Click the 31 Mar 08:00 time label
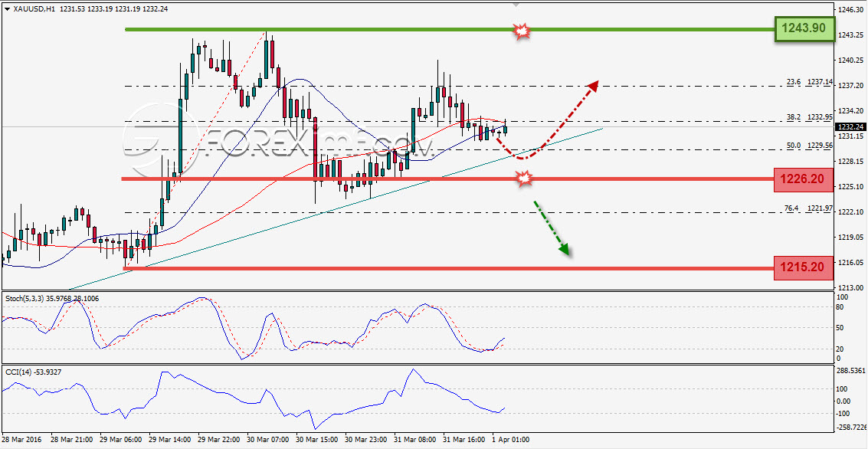Image resolution: width=868 pixels, height=449 pixels. tap(414, 440)
